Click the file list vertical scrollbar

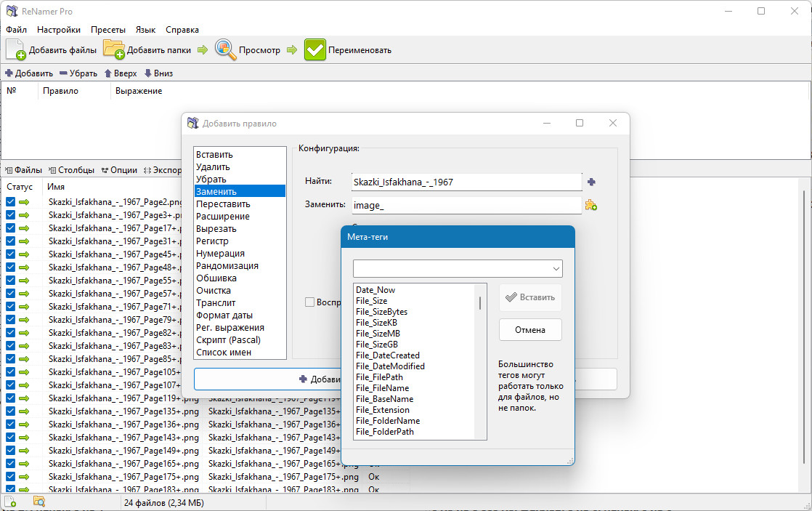805,326
